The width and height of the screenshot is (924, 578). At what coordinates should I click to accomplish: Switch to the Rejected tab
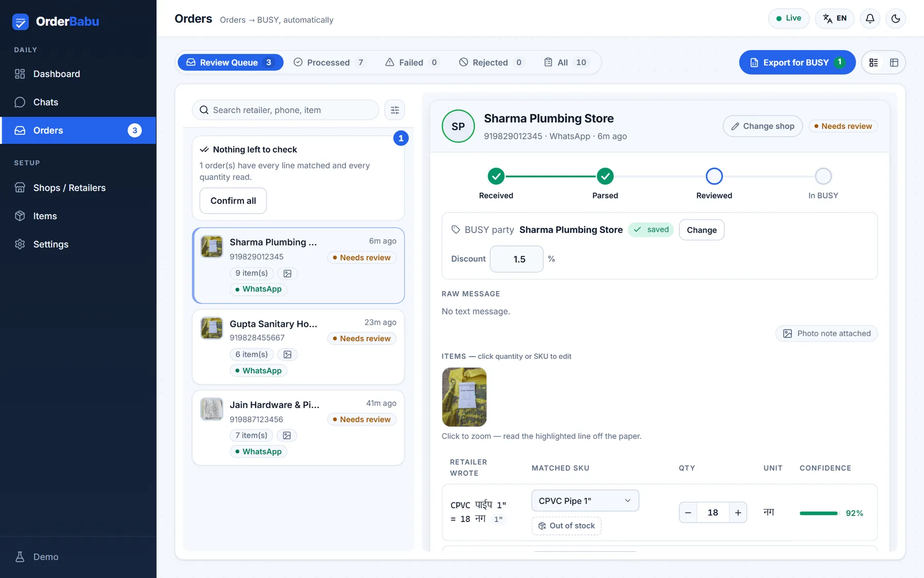492,63
